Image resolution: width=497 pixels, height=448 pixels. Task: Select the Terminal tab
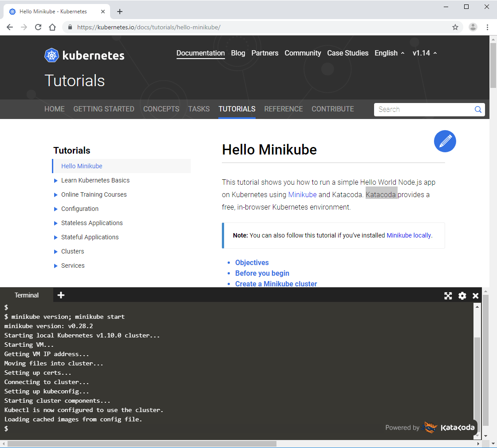coord(27,295)
